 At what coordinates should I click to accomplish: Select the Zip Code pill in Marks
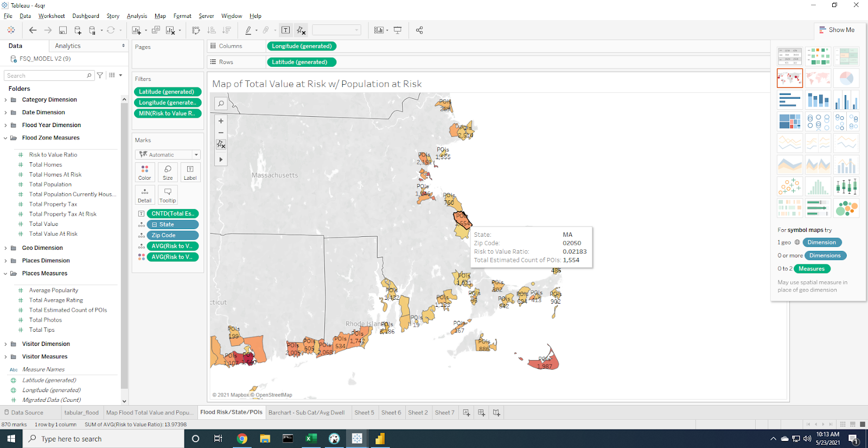(x=173, y=235)
